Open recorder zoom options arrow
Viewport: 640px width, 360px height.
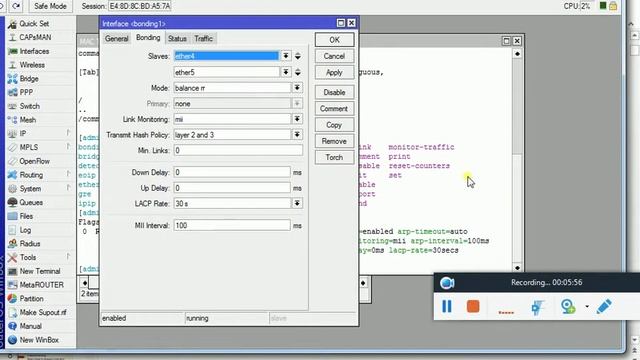click(x=587, y=306)
